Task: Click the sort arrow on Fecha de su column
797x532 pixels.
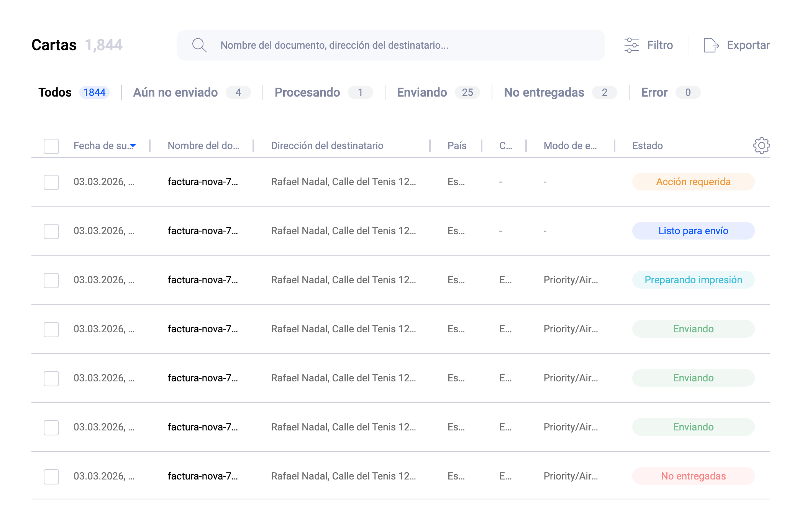Action: pos(133,146)
